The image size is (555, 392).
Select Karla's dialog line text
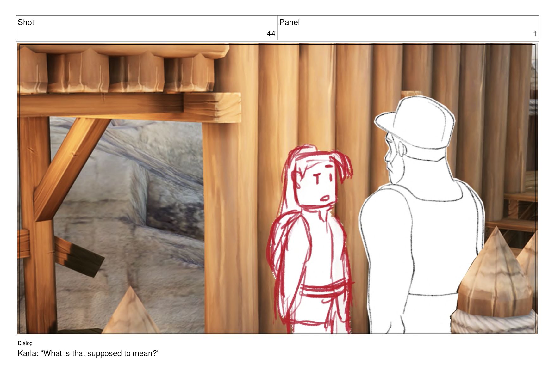point(89,353)
